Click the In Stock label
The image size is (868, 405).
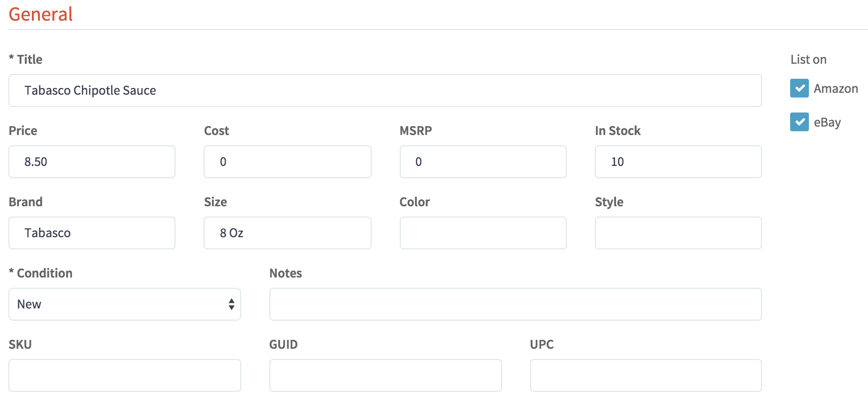(x=617, y=131)
